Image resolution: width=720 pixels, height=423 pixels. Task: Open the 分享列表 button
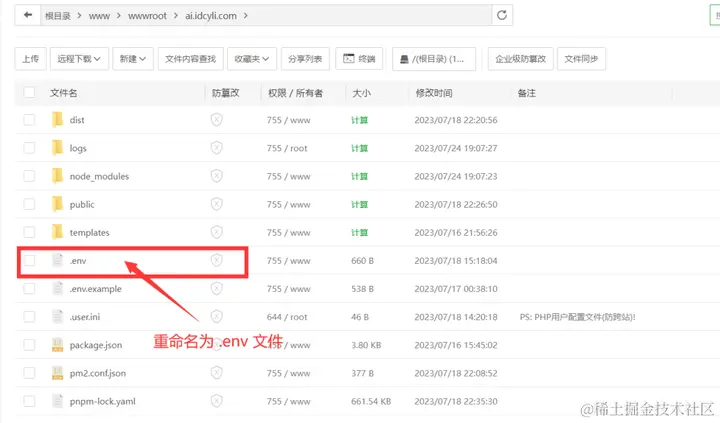[305, 59]
